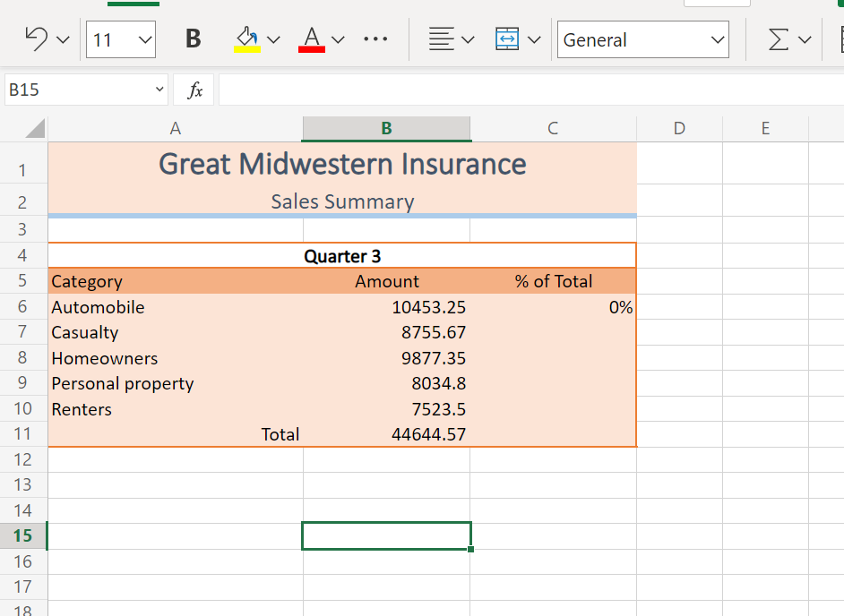Click inside the formula bar
Screen dimensions: 844x616
pyautogui.click(x=529, y=90)
